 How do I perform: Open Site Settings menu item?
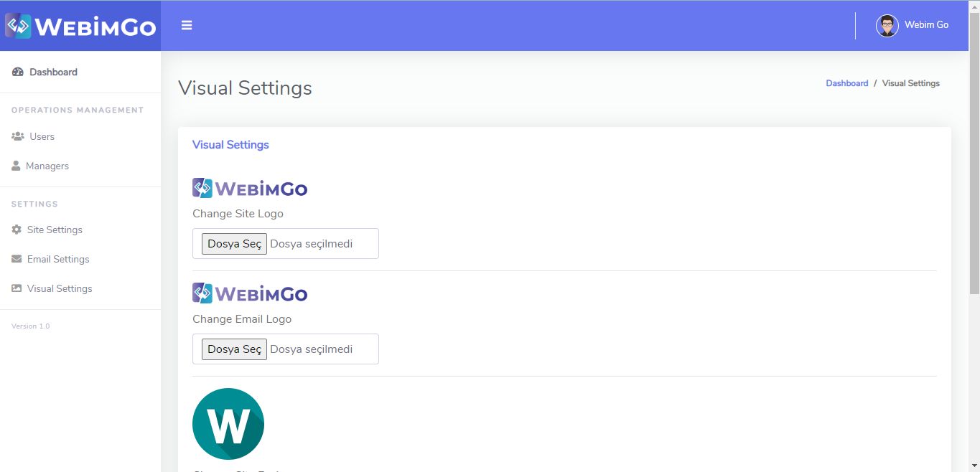click(55, 230)
